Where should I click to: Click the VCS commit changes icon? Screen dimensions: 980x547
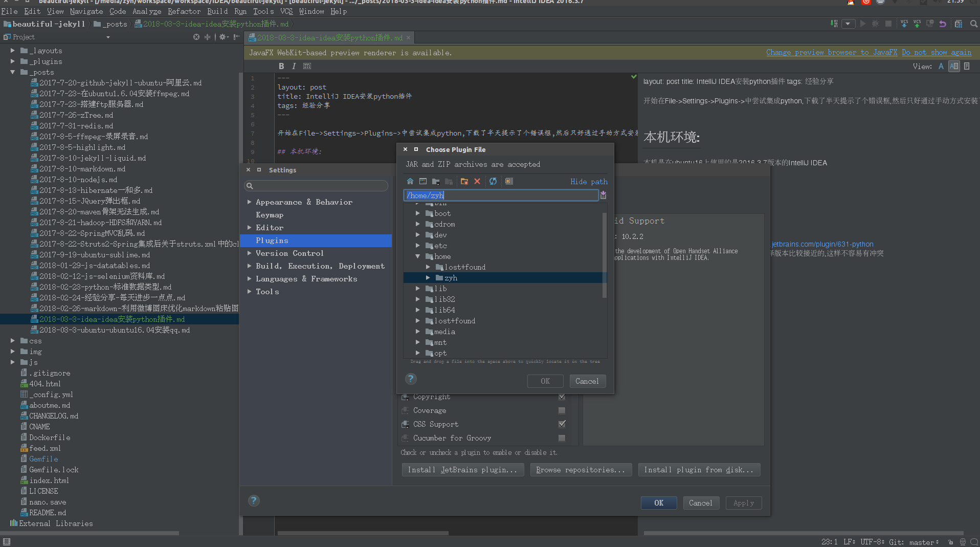coord(917,24)
